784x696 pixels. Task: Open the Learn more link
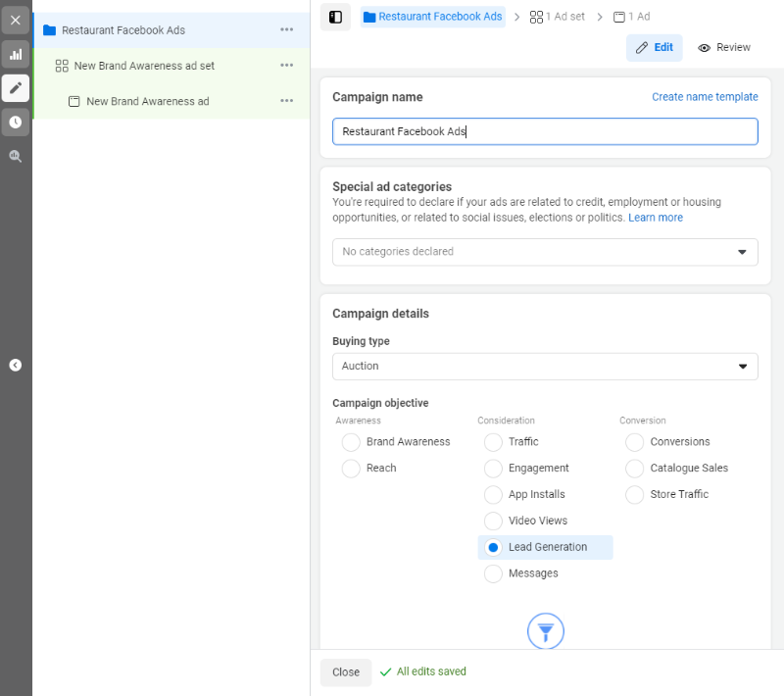[656, 218]
